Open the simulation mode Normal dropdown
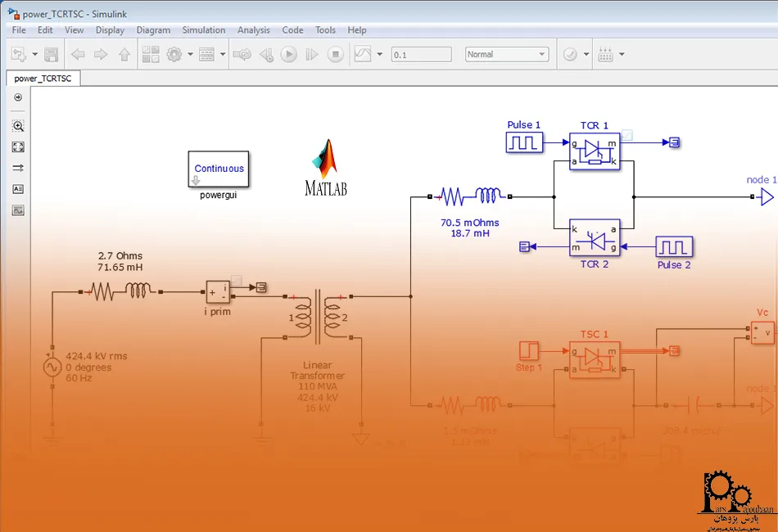This screenshot has width=778, height=532. (506, 55)
